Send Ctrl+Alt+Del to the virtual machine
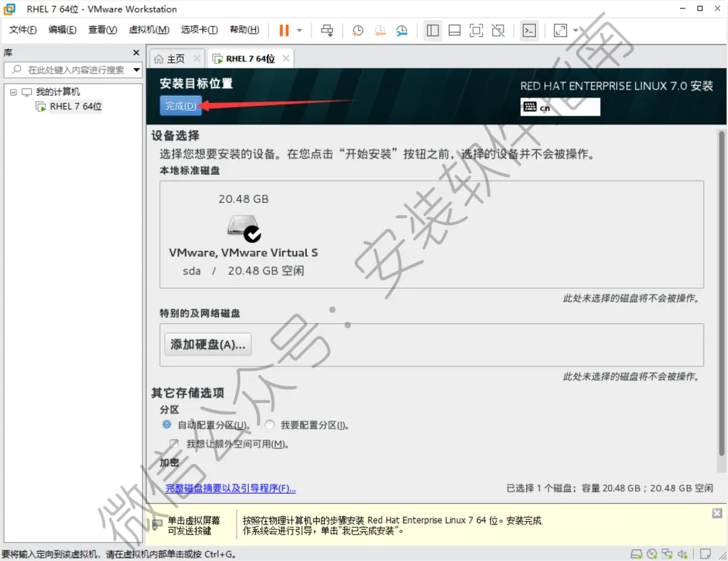Image resolution: width=728 pixels, height=561 pixels. click(327, 30)
